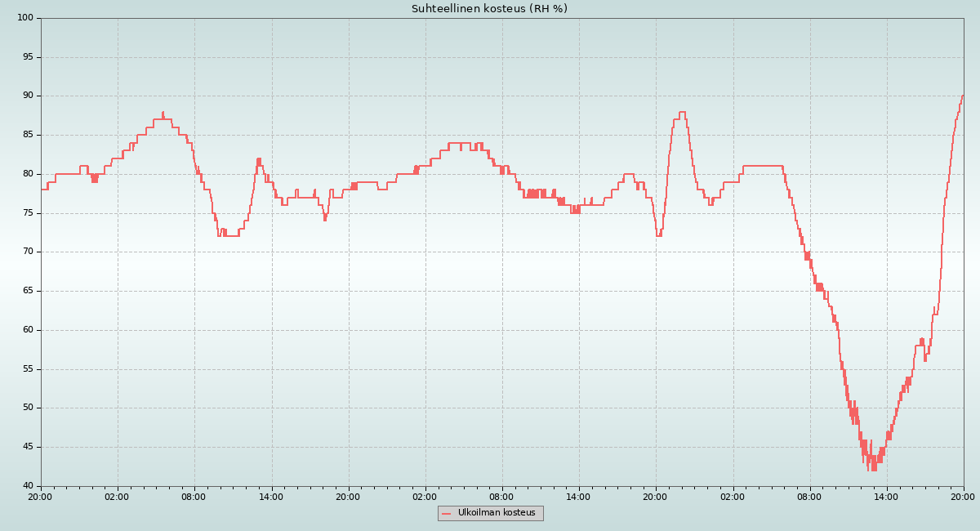
Task: Click the curve endpoint reaching 90% humidity
Action: click(x=963, y=96)
